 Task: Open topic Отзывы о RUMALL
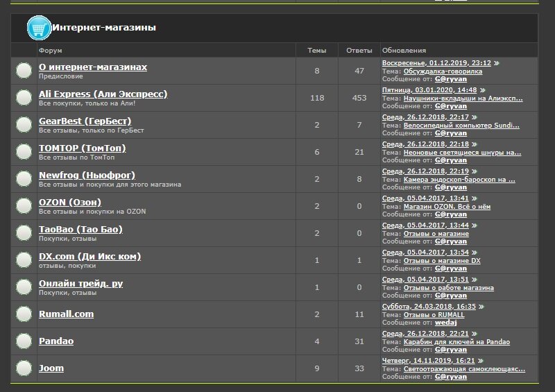[x=434, y=315]
